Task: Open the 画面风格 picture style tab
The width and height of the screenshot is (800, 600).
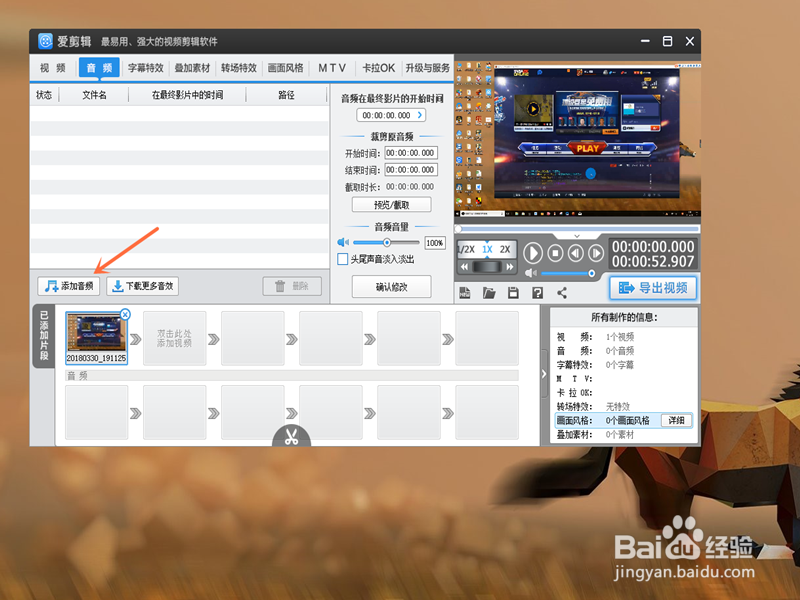Action: [x=286, y=68]
